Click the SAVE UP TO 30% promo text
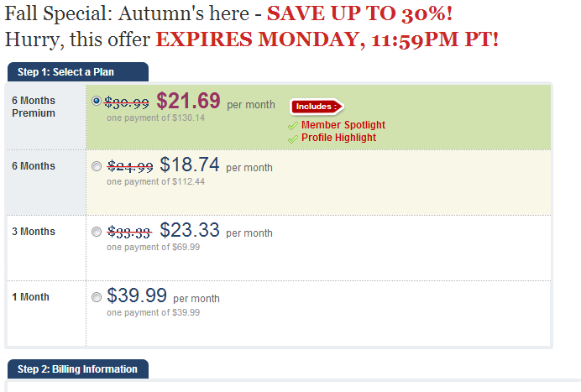 pyautogui.click(x=359, y=13)
